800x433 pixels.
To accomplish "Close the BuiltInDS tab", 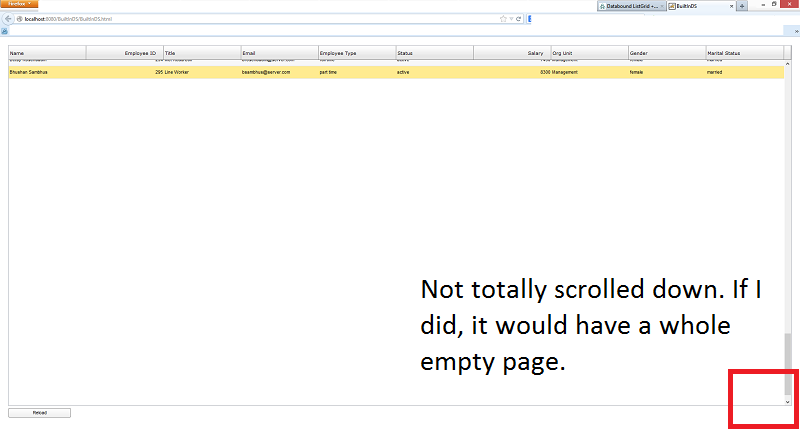I will point(730,6).
